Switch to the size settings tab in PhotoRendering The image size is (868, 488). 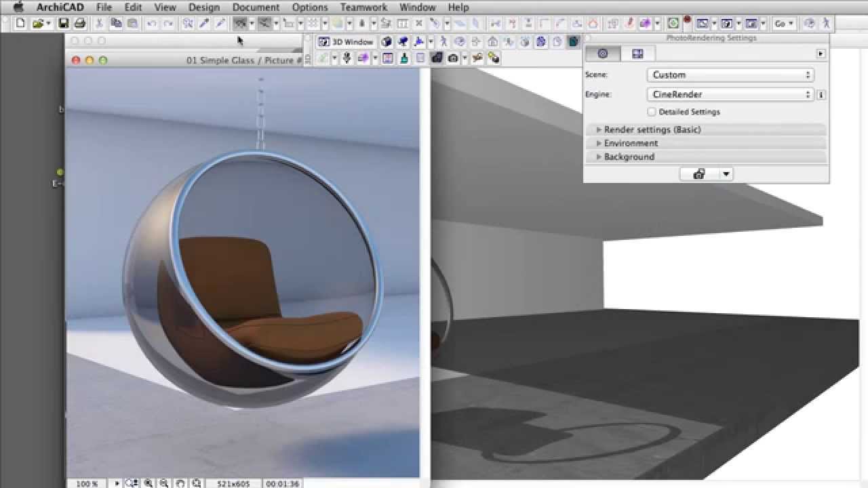(x=637, y=54)
